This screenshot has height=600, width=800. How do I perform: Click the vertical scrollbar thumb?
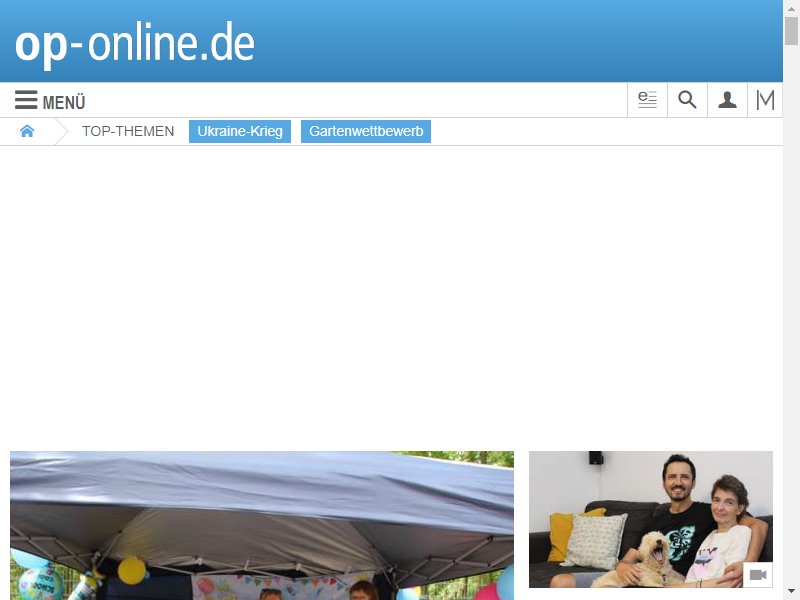(791, 31)
